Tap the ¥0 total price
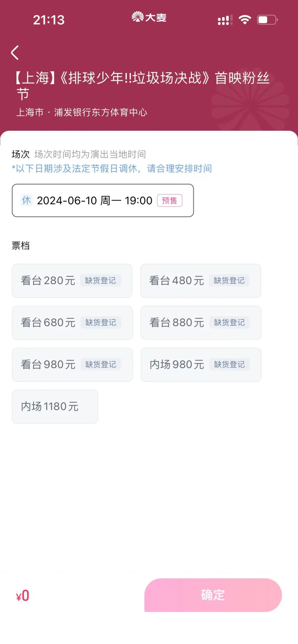 click(x=23, y=596)
